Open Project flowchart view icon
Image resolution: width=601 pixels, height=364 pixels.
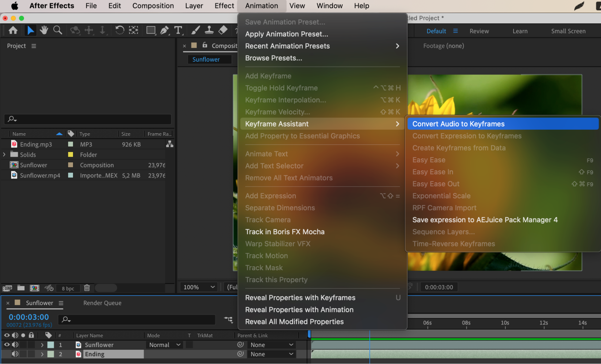[170, 144]
